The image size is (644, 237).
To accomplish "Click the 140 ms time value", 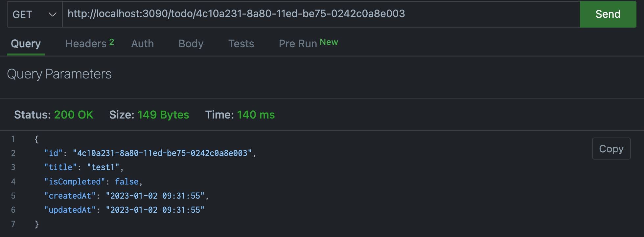I will click(256, 115).
